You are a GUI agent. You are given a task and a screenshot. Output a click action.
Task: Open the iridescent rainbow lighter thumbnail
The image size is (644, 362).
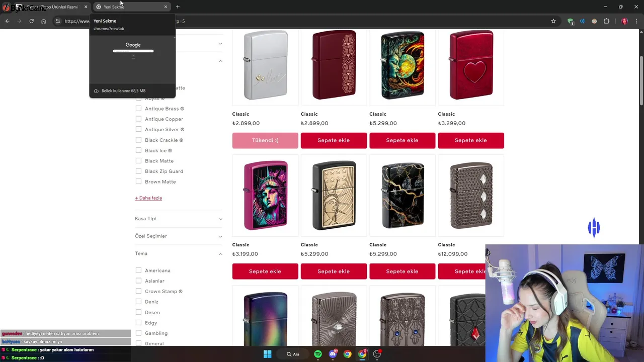coord(265,317)
